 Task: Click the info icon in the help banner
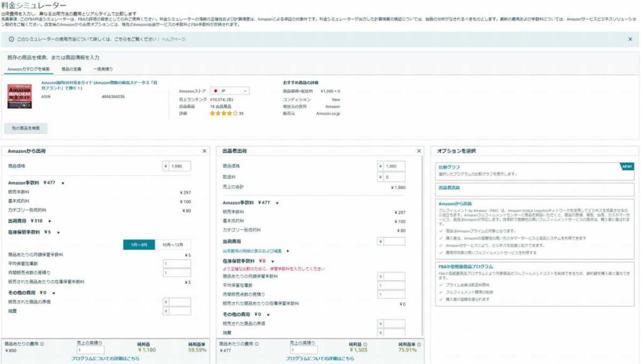pos(12,39)
